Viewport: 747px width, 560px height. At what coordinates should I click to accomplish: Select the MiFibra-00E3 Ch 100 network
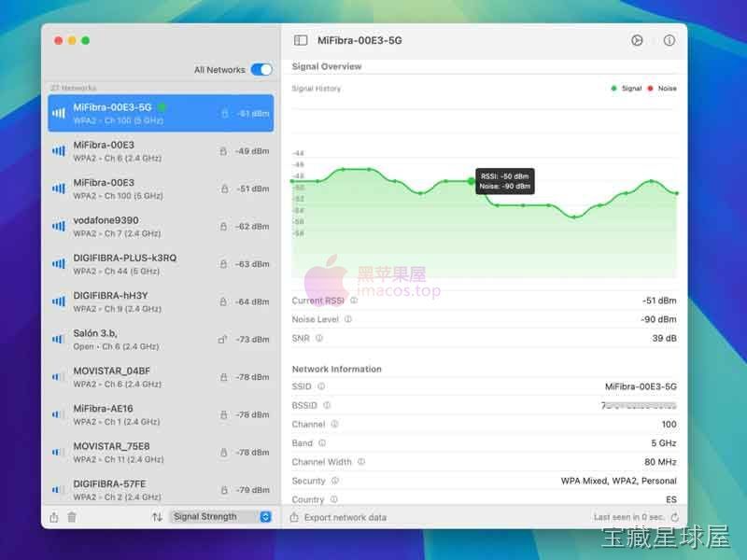161,189
